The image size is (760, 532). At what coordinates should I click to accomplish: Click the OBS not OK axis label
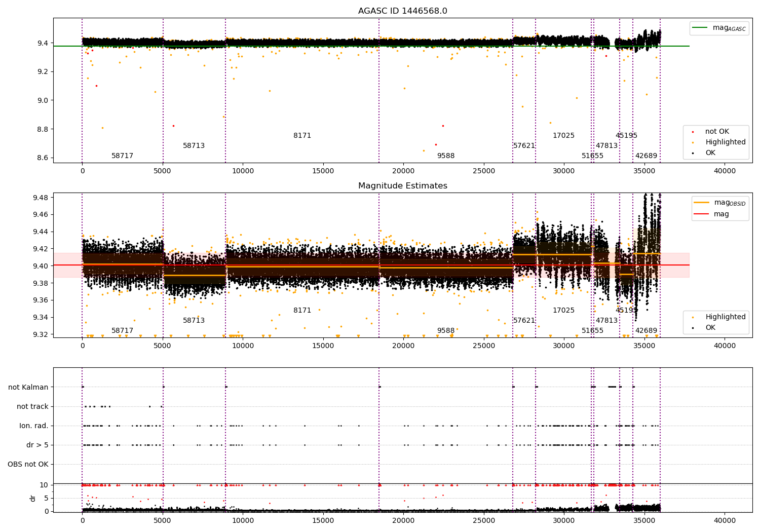point(28,465)
